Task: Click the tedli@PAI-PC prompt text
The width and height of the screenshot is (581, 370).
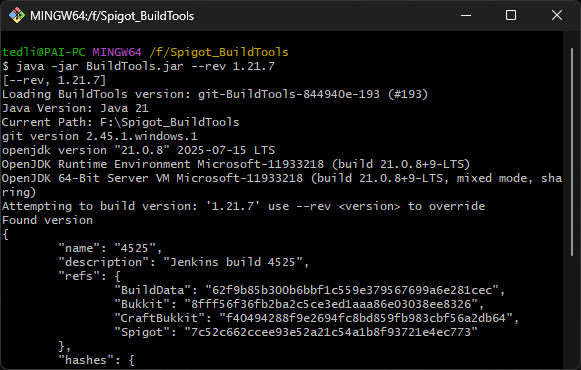Action: 44,52
